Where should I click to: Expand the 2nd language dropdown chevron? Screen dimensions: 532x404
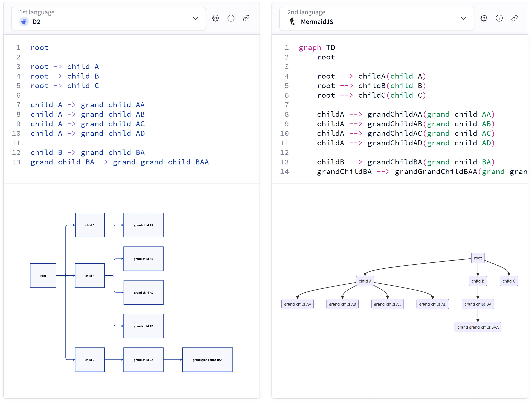point(463,18)
